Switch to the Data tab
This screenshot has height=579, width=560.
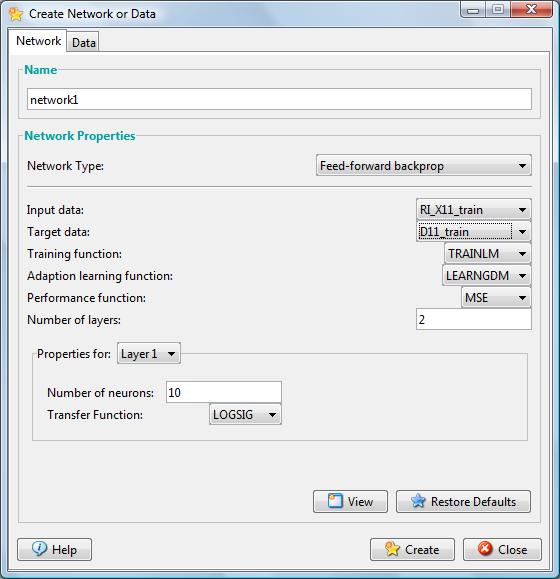tap(83, 42)
